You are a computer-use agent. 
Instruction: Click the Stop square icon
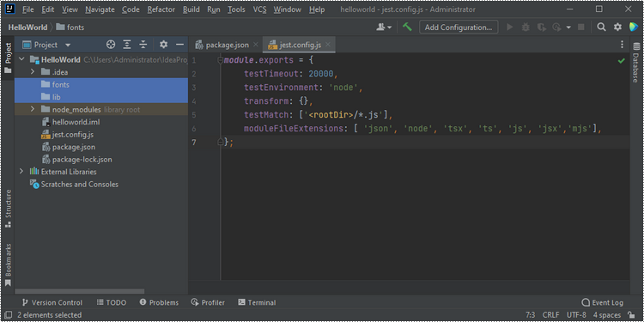581,27
